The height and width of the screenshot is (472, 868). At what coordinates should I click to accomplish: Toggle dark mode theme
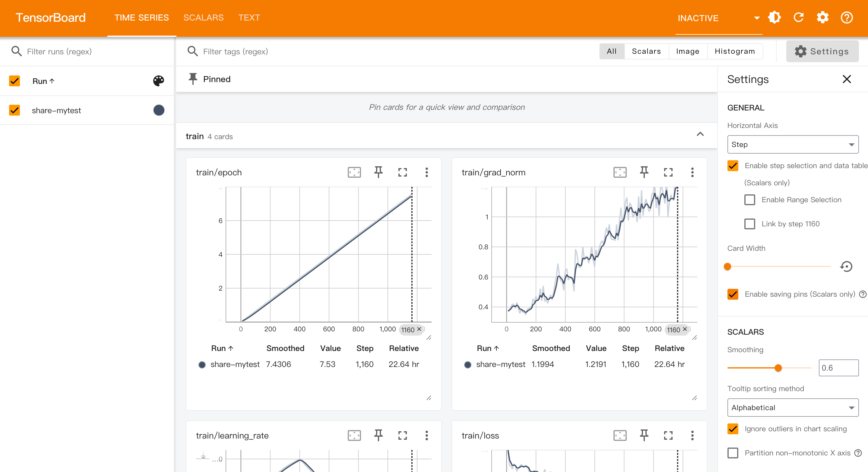[774, 17]
